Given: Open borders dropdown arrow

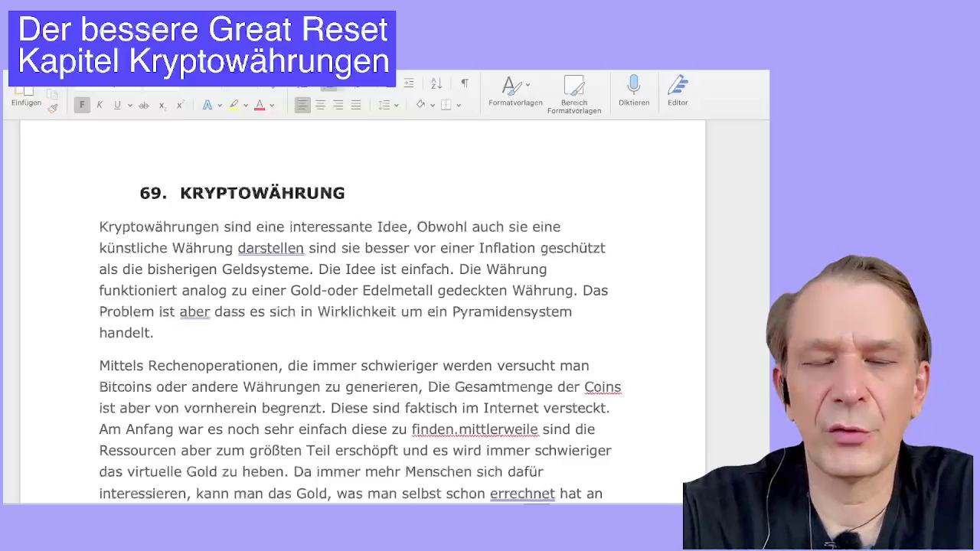Looking at the screenshot, I should coord(459,106).
